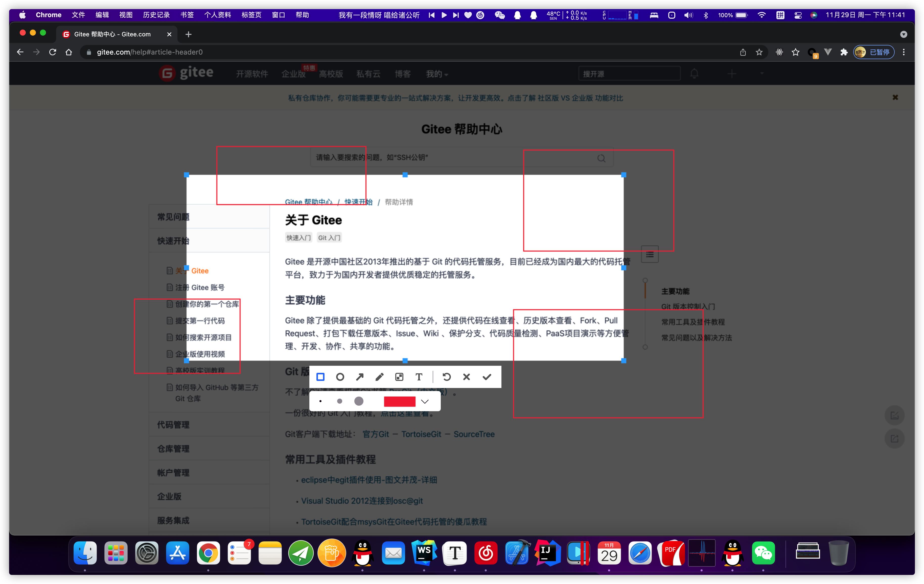
Task: Open the Chrome tab search dropdown
Action: point(904,34)
